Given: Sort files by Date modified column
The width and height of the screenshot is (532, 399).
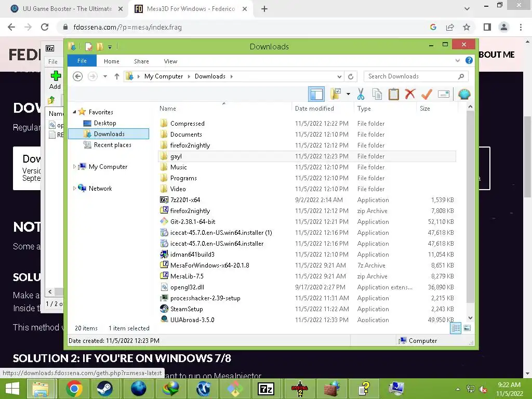Looking at the screenshot, I should tap(314, 108).
